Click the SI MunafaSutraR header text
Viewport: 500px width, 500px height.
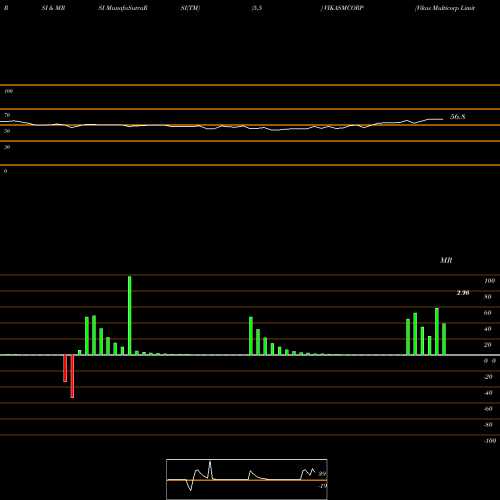click(123, 8)
